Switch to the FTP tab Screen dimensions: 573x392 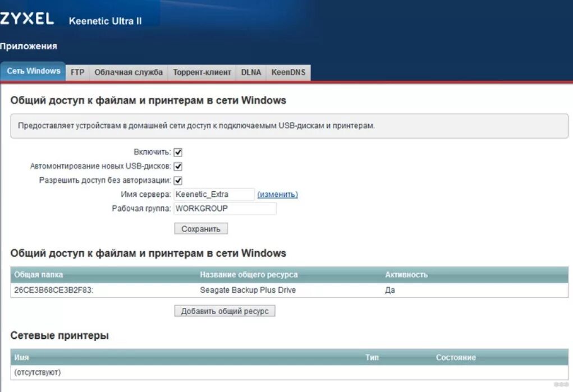[77, 72]
